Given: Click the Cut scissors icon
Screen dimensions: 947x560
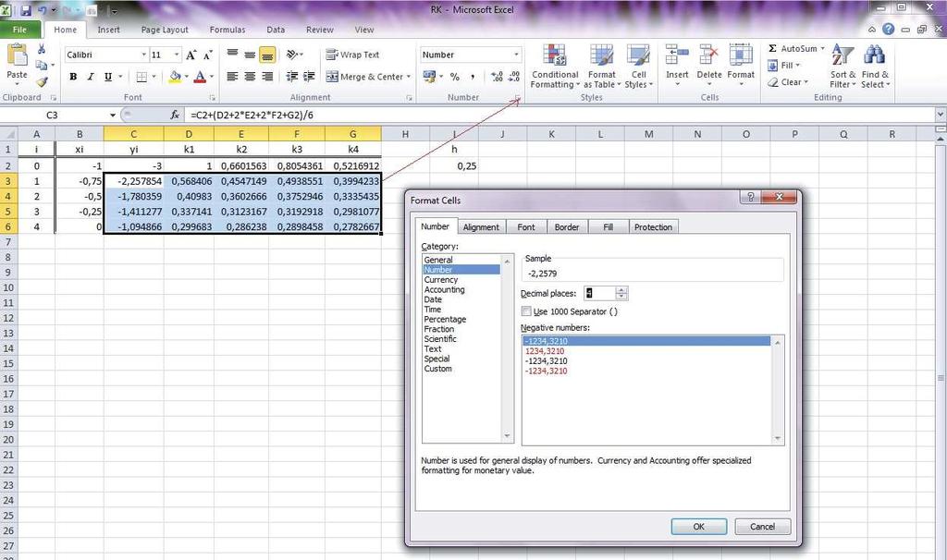Looking at the screenshot, I should tap(41, 49).
